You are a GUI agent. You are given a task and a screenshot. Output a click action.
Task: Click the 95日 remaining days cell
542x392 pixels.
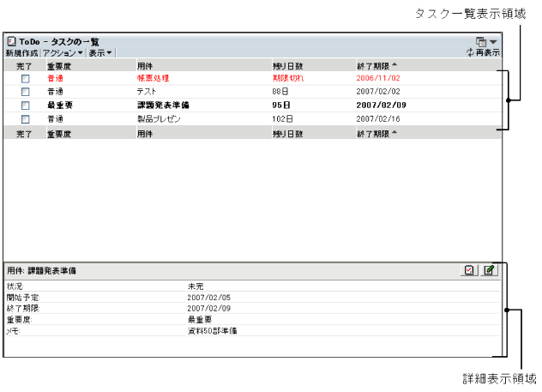click(x=281, y=106)
